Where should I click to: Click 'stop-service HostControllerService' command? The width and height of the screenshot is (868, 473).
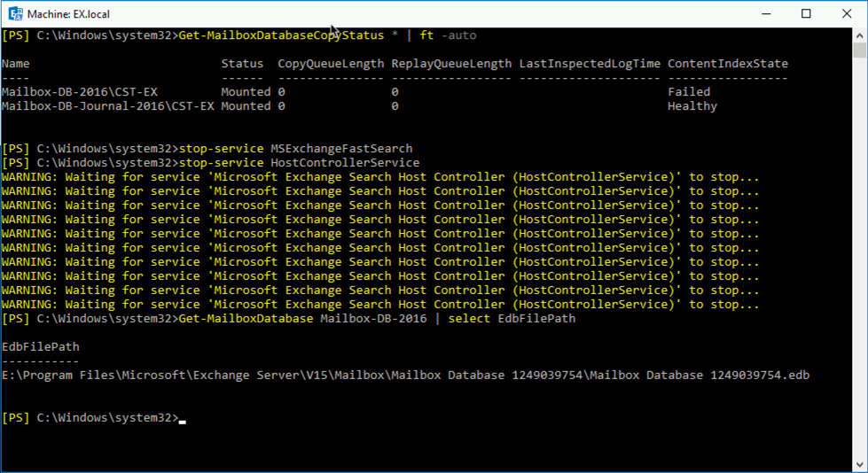tap(299, 163)
